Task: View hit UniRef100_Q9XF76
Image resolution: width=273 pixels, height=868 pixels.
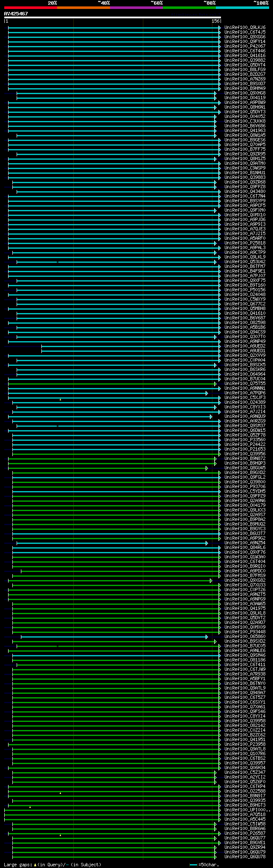Action: coord(245,552)
